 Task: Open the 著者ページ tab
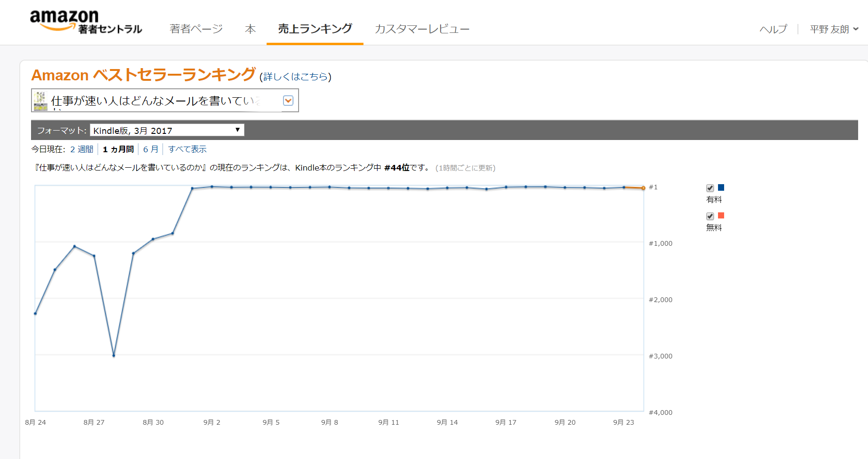[x=196, y=29]
